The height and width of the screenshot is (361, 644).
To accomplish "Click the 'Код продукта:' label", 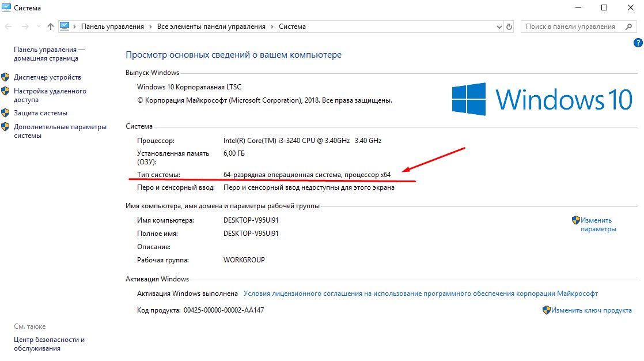I will (x=159, y=310).
